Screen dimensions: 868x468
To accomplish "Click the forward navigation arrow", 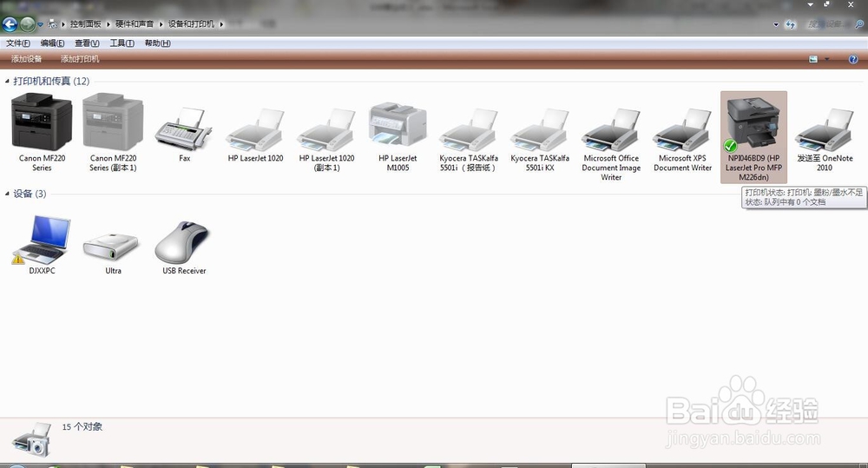I will pos(27,24).
